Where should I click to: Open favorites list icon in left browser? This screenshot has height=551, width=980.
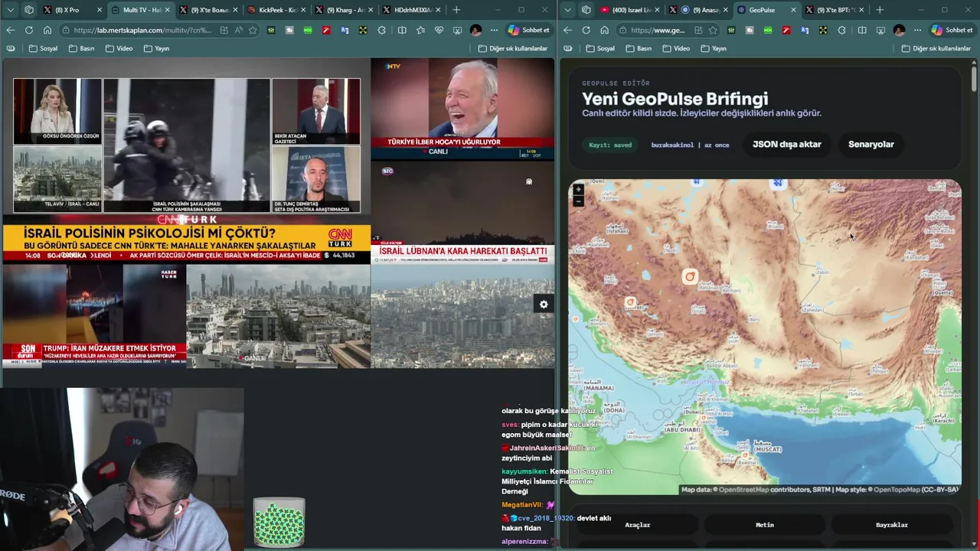[x=420, y=30]
